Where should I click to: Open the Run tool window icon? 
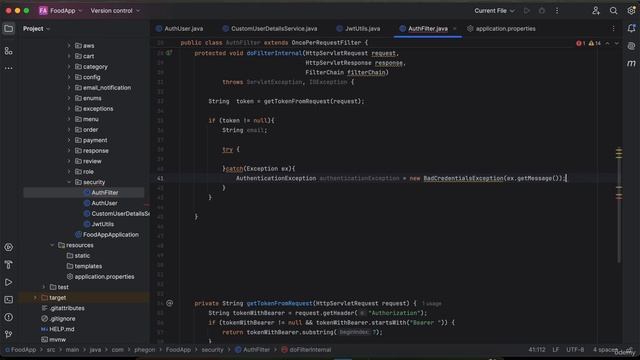pyautogui.click(x=9, y=282)
